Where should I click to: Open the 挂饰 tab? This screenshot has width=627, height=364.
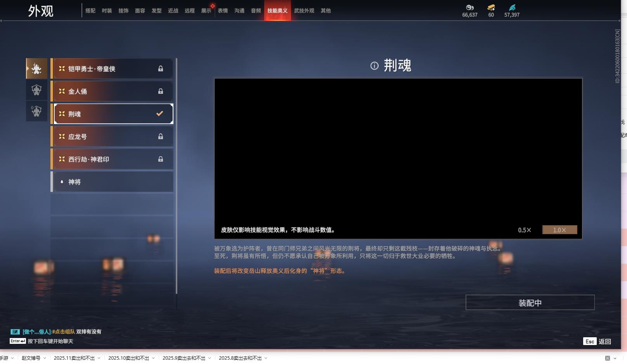(123, 11)
